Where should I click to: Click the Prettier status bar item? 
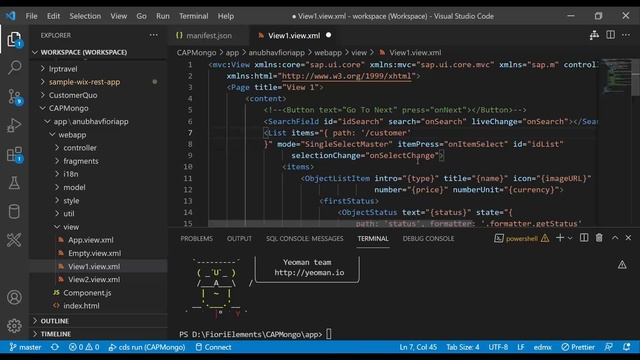[578, 347]
